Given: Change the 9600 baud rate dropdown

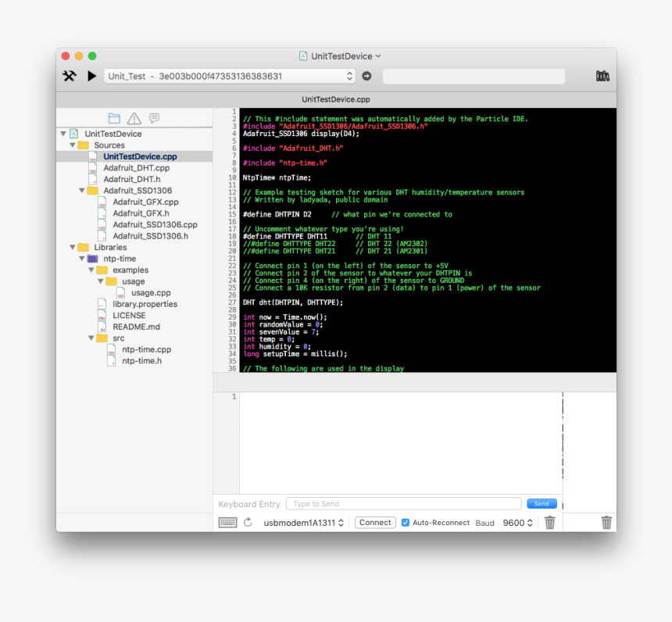Looking at the screenshot, I should click(517, 523).
